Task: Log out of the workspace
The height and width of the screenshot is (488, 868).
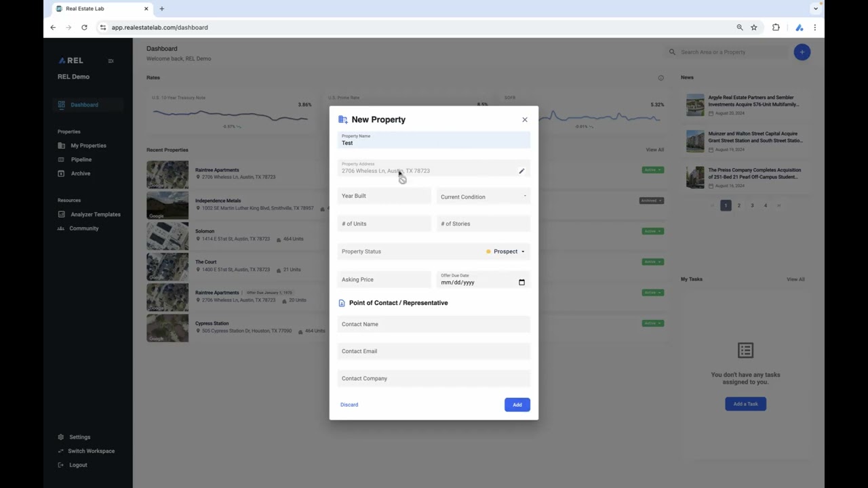Action: click(x=78, y=465)
